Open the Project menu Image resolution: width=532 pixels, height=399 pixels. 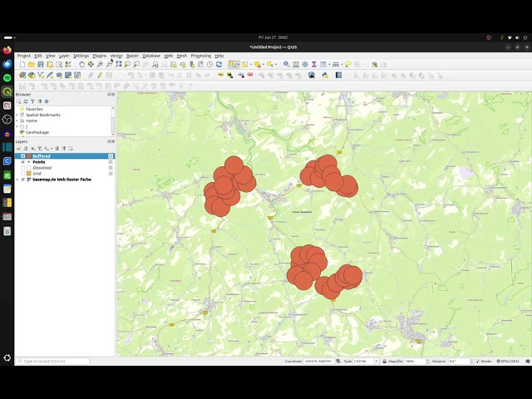(x=24, y=56)
